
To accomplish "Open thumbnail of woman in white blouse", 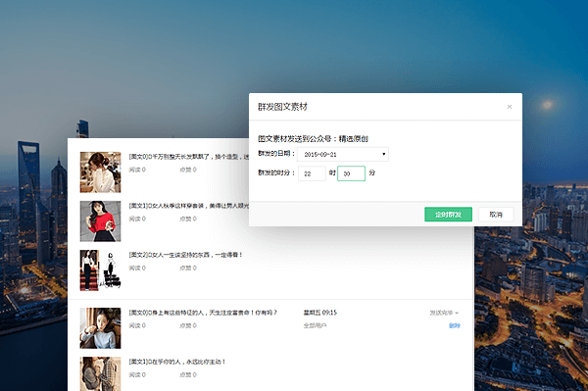I will pos(101,172).
